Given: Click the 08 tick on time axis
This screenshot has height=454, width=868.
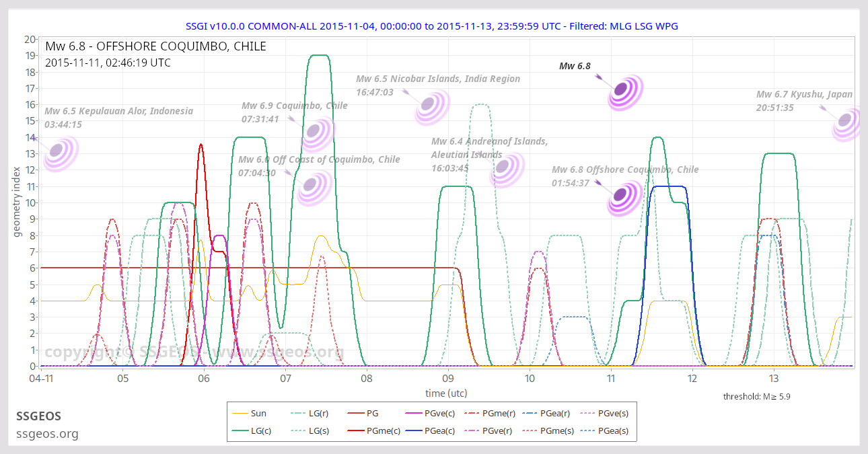Looking at the screenshot, I should point(367,378).
